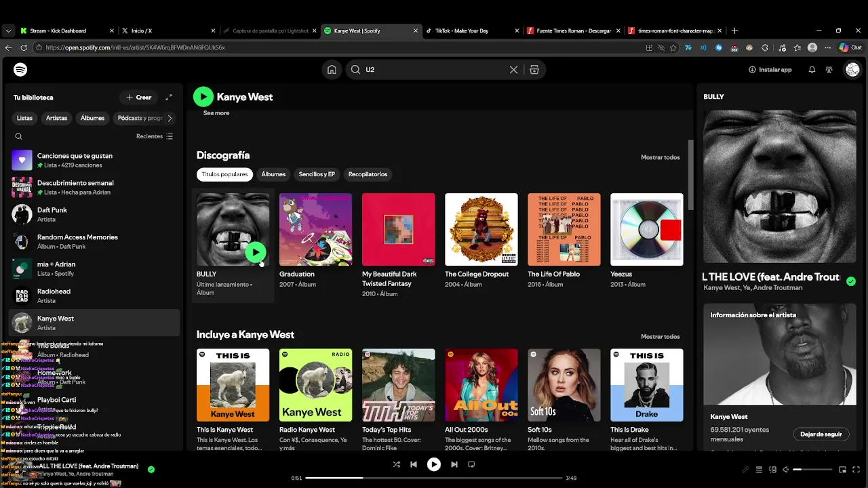Select the Pódcasts y programas chip
This screenshot has height=488, width=868.
tap(139, 118)
